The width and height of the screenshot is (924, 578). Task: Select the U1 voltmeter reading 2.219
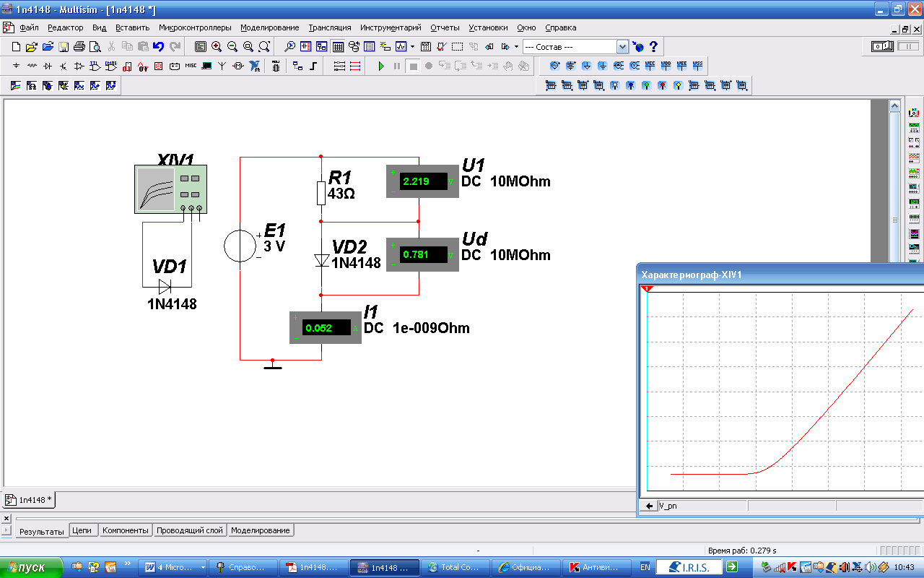(x=423, y=181)
